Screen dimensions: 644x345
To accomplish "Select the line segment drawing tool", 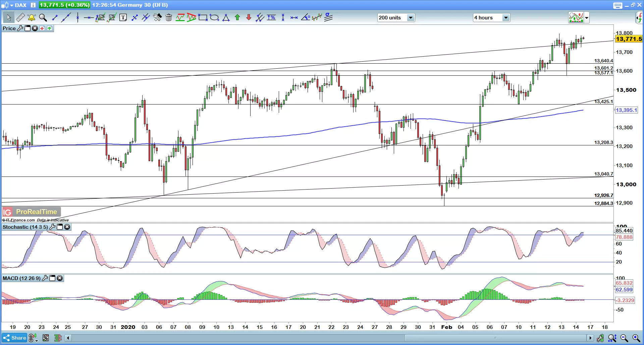I will click(x=55, y=17).
